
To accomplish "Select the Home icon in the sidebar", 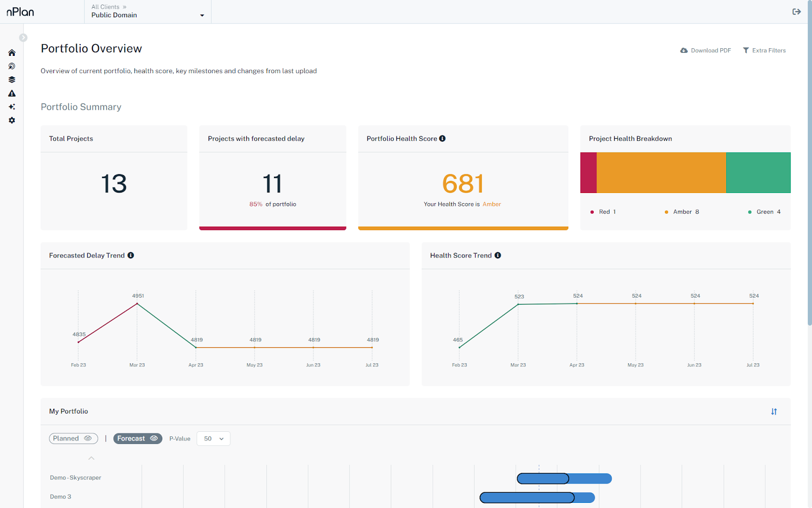I will (11, 52).
